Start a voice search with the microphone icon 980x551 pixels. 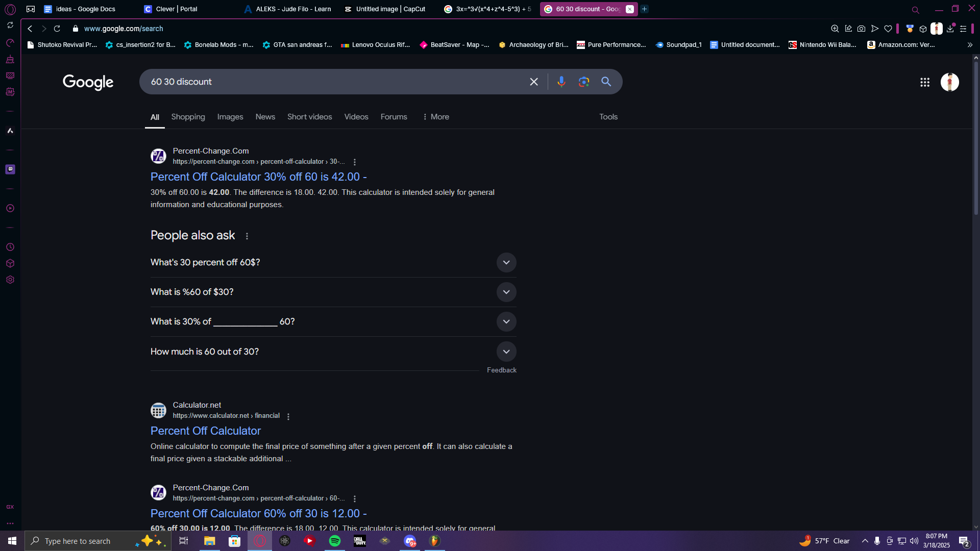tap(561, 82)
